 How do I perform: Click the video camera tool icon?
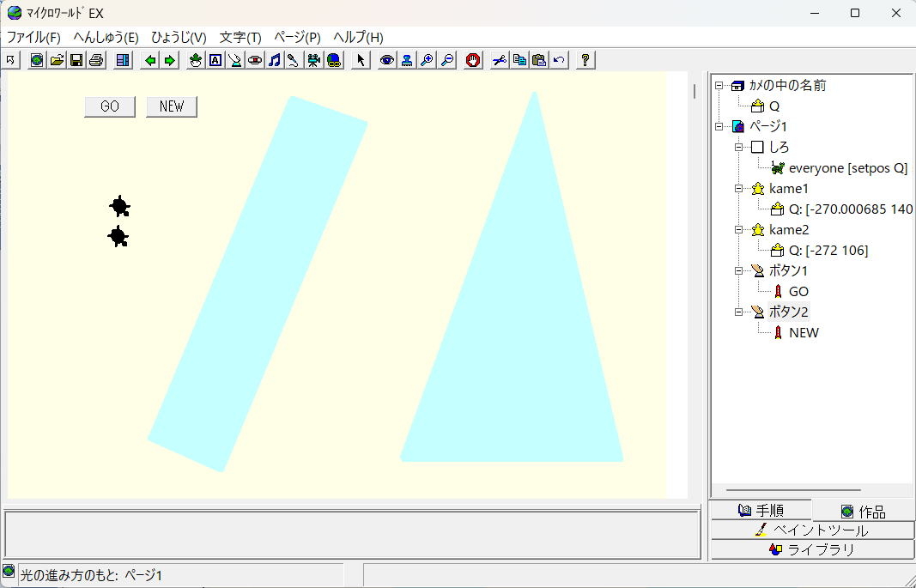[313, 59]
